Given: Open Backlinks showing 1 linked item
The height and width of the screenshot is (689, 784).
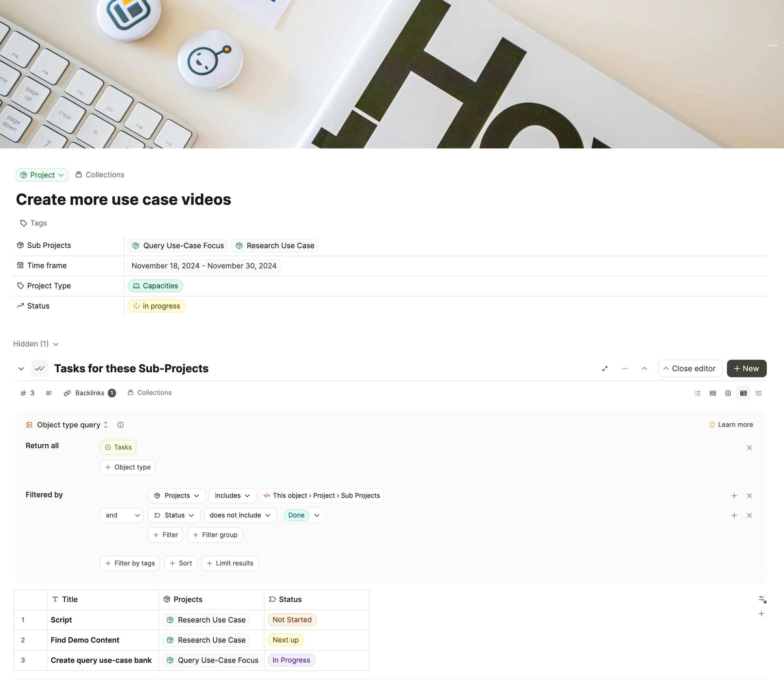Looking at the screenshot, I should (x=90, y=393).
